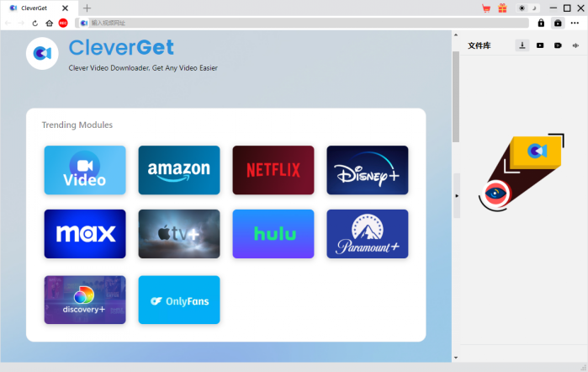Switch to dark theme moon icon
This screenshot has height=372, width=588.
point(534,8)
